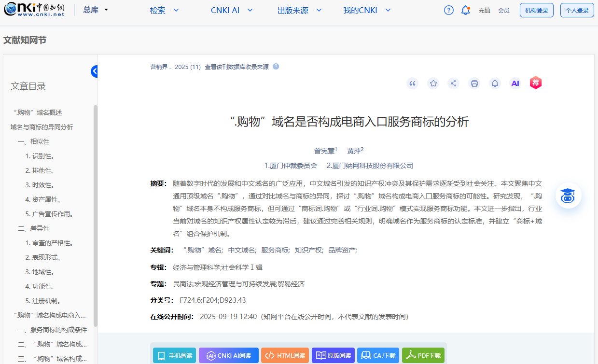Toggle the article alert bell next to printer

(494, 83)
